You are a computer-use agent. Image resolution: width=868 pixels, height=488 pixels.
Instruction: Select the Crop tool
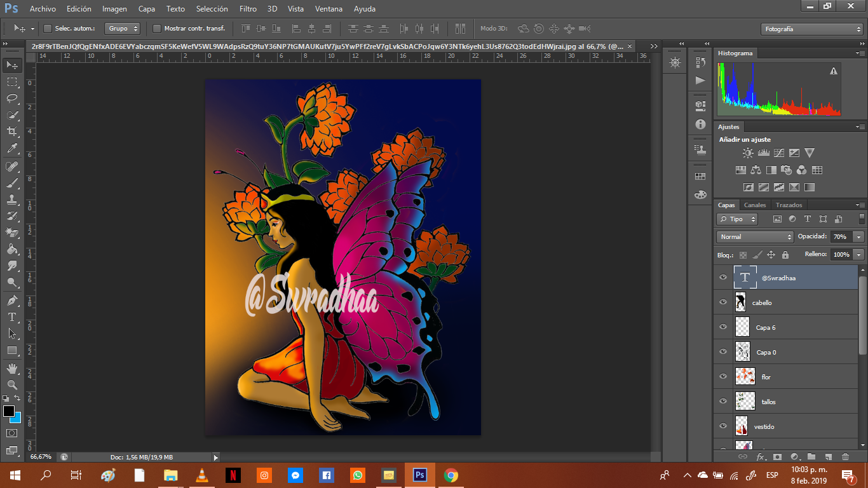click(x=12, y=132)
